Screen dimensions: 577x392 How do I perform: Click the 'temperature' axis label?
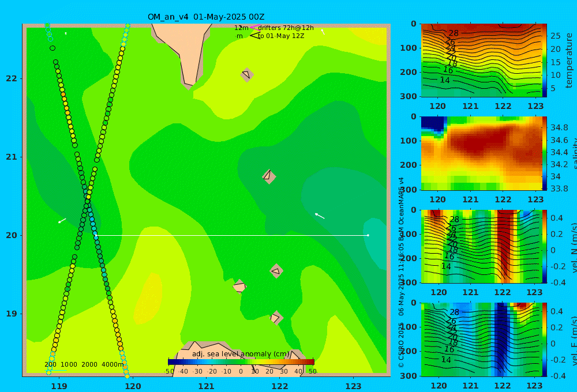pos(569,61)
